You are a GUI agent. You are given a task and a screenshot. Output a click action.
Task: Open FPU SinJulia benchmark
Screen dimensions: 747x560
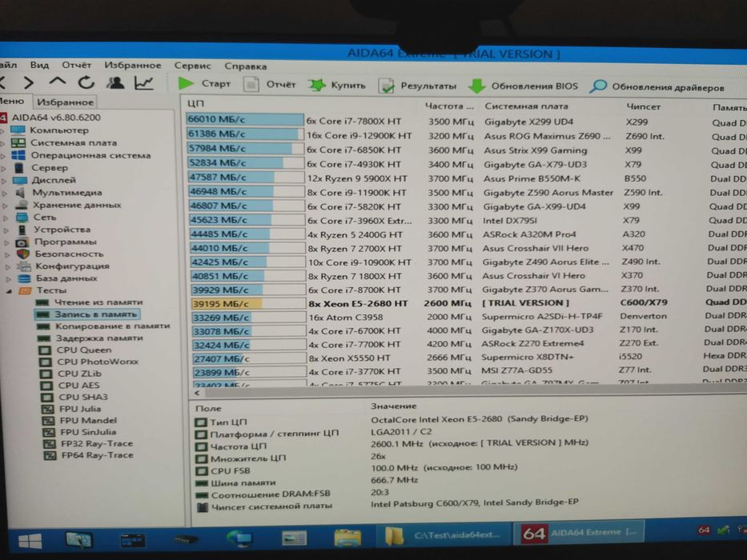point(88,432)
